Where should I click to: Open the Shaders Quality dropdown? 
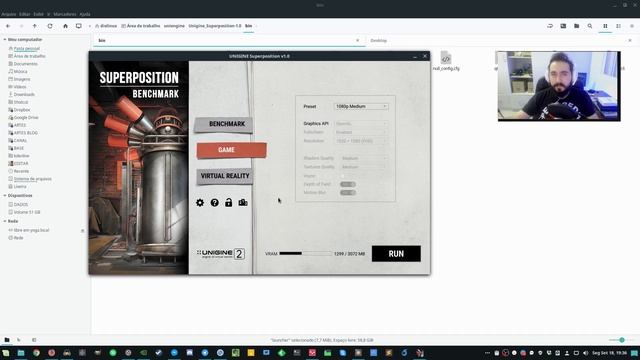(x=363, y=158)
